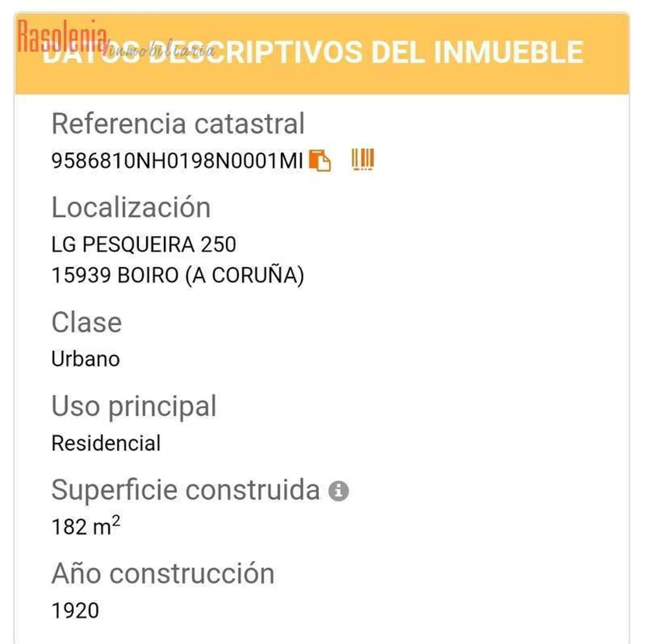Click the red Rasolenia logo
645x644 pixels.
(x=62, y=36)
